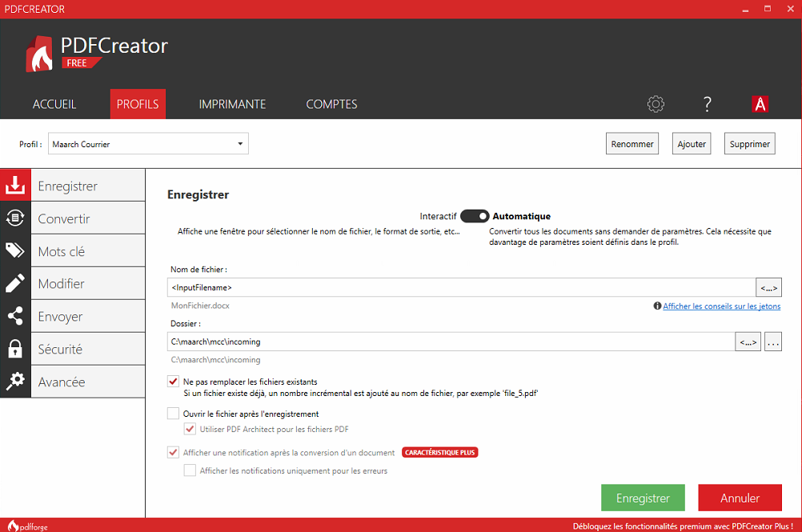This screenshot has width=802, height=532.
Task: Switch to IMPRIMANTE tab
Action: pos(232,104)
